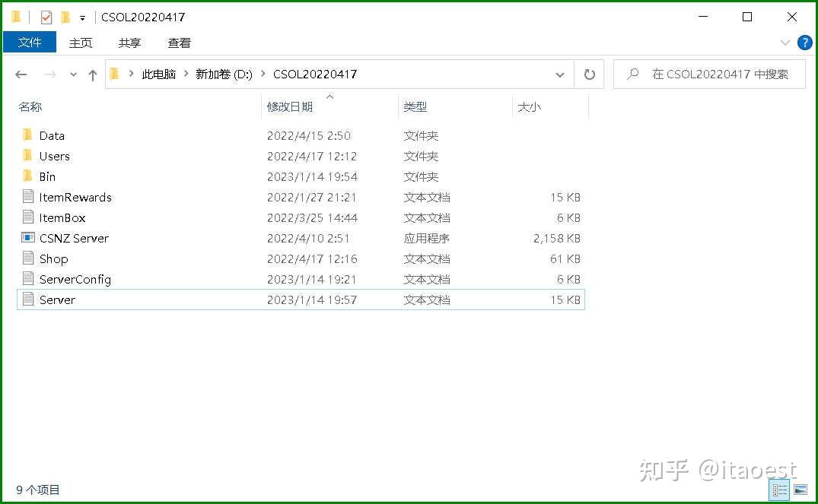Select the Users folder name

tap(54, 156)
